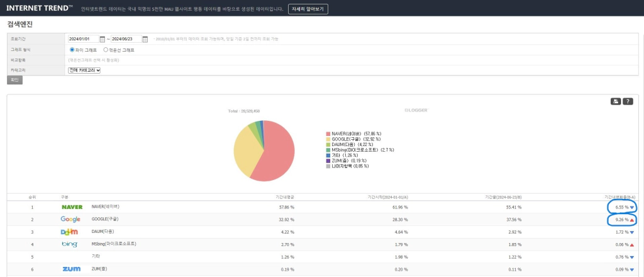Click GOOGLE's 32.92 % average value
Viewport: 644px width, 277px height.
tap(286, 220)
